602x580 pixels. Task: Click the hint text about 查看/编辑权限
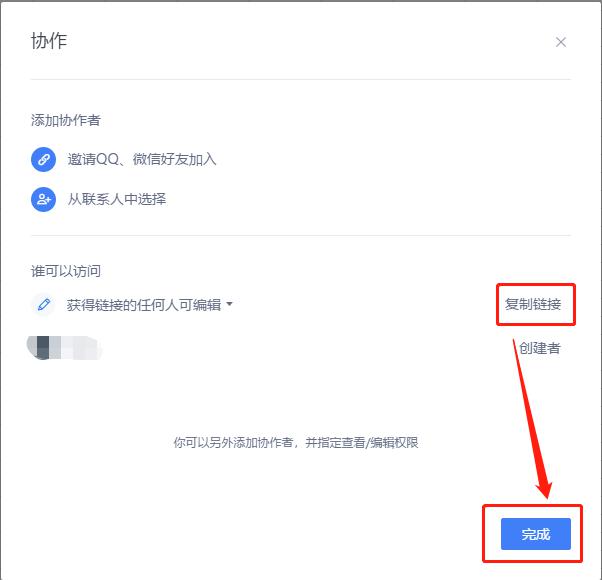point(296,443)
